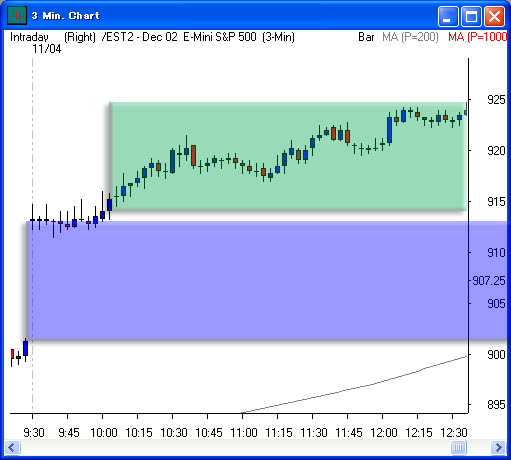Image resolution: width=511 pixels, height=460 pixels.
Task: Click the 925 price axis label
Action: coord(496,100)
